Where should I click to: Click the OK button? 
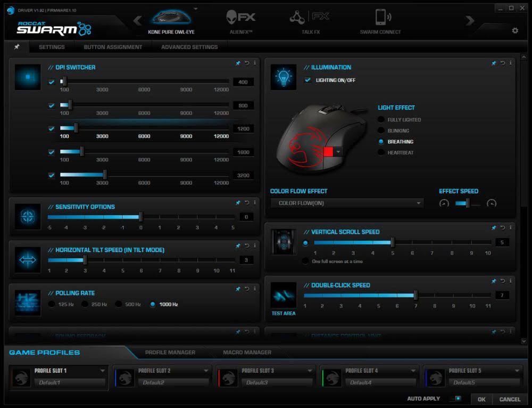coord(481,399)
